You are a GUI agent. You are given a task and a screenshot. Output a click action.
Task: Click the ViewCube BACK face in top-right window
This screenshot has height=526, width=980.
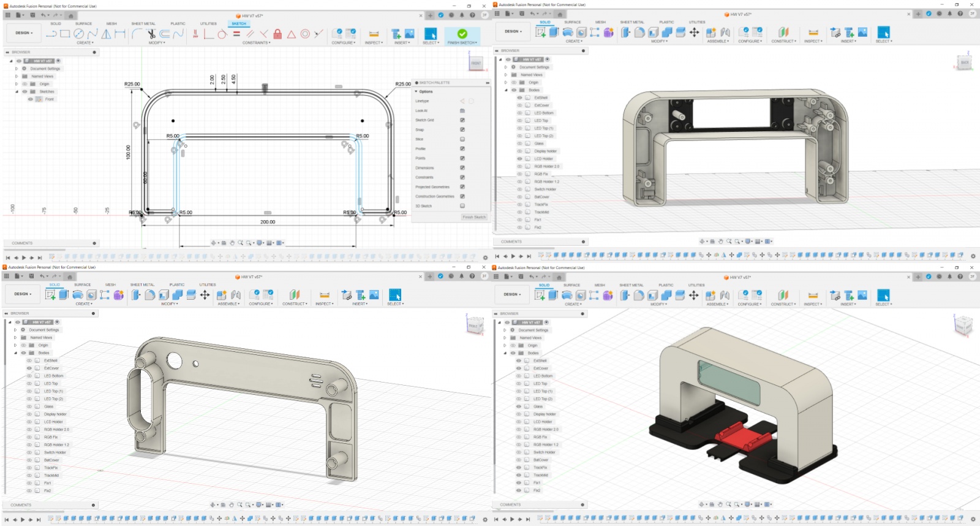tap(965, 63)
